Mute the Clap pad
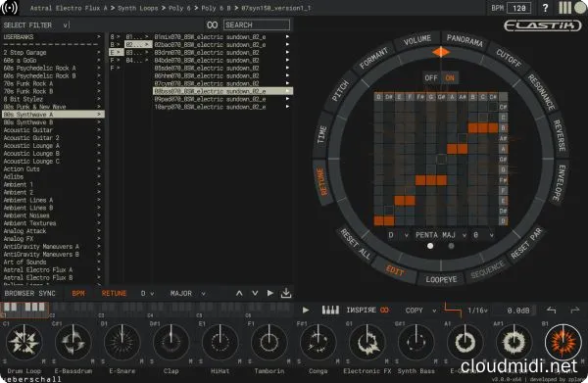The width and height of the screenshot is (588, 383). point(191,361)
